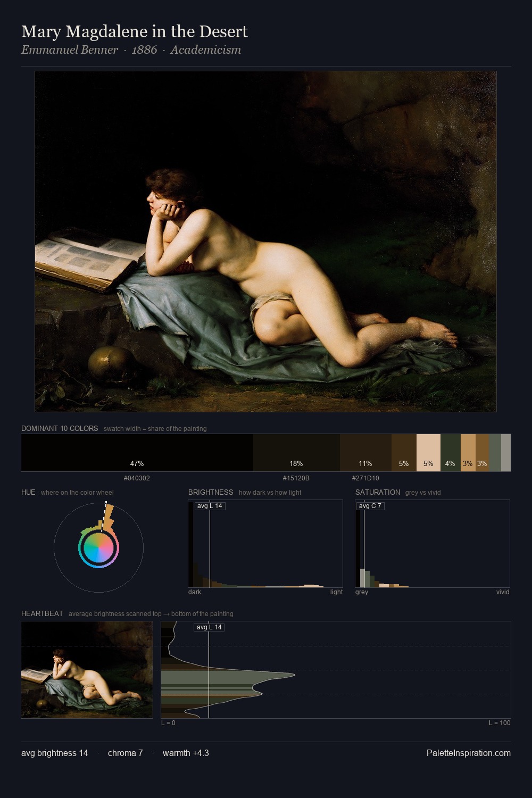Screen dimensions: 532x798
Task: Open the PaletteInspiration.com link
Action: point(469,753)
